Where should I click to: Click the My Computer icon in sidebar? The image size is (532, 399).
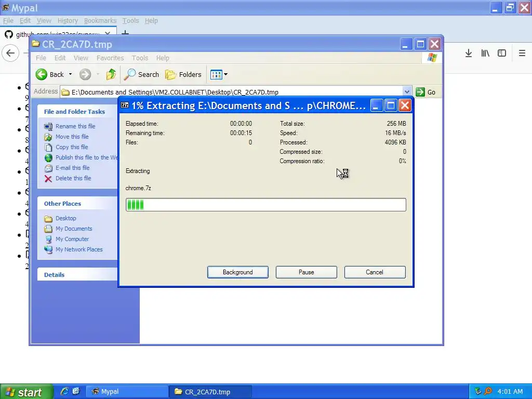[48, 239]
